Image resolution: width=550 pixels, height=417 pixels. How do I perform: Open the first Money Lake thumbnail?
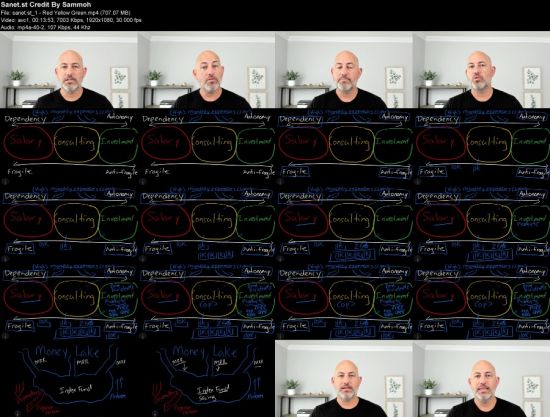(x=69, y=378)
